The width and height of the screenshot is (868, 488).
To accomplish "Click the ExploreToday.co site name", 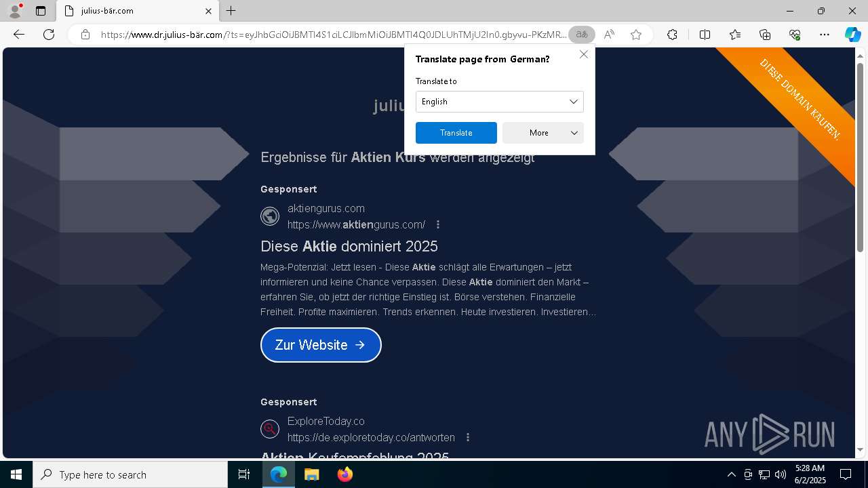I will pyautogui.click(x=325, y=421).
